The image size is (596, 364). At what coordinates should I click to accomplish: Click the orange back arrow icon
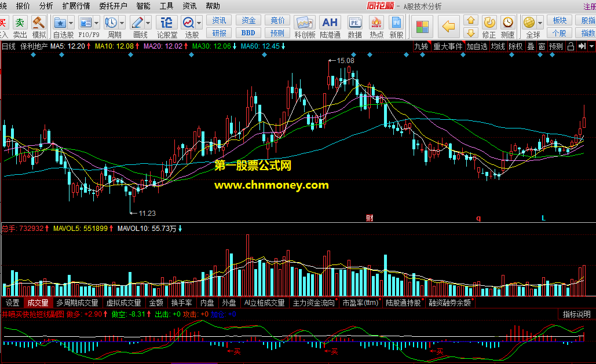[x=448, y=27]
